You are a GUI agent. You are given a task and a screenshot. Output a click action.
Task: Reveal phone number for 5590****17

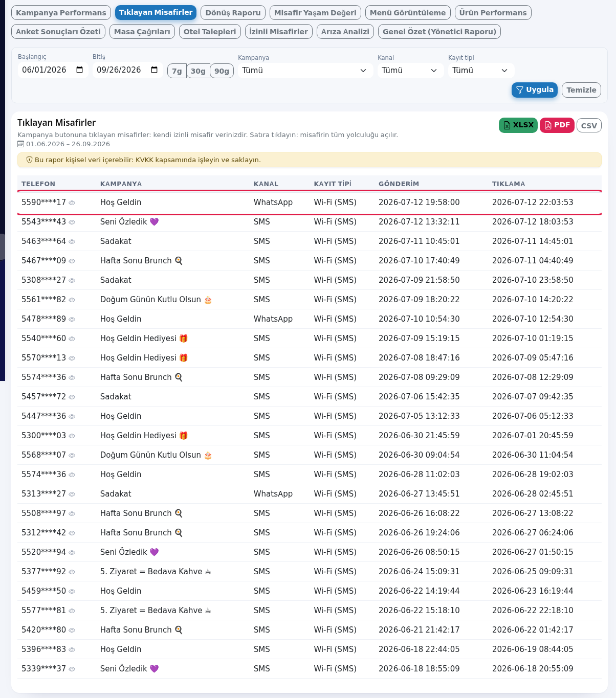[x=72, y=203]
